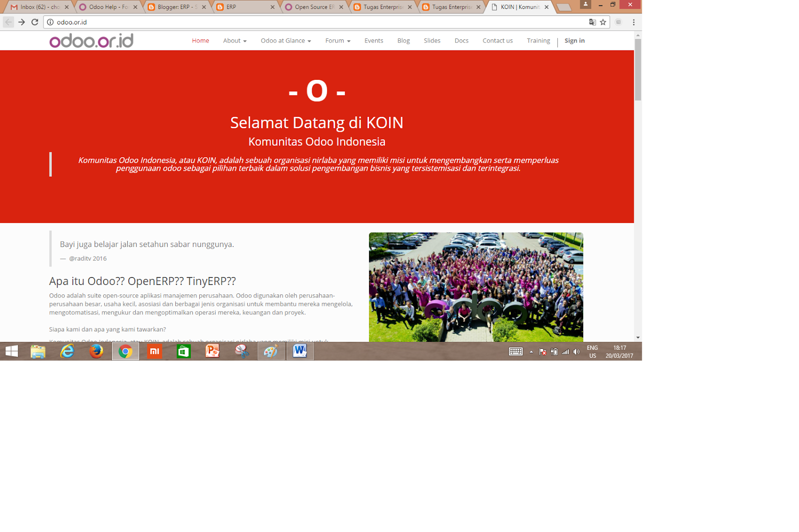Screen dimensions: 799x532
Task: Open the volume control in tray
Action: click(x=577, y=352)
